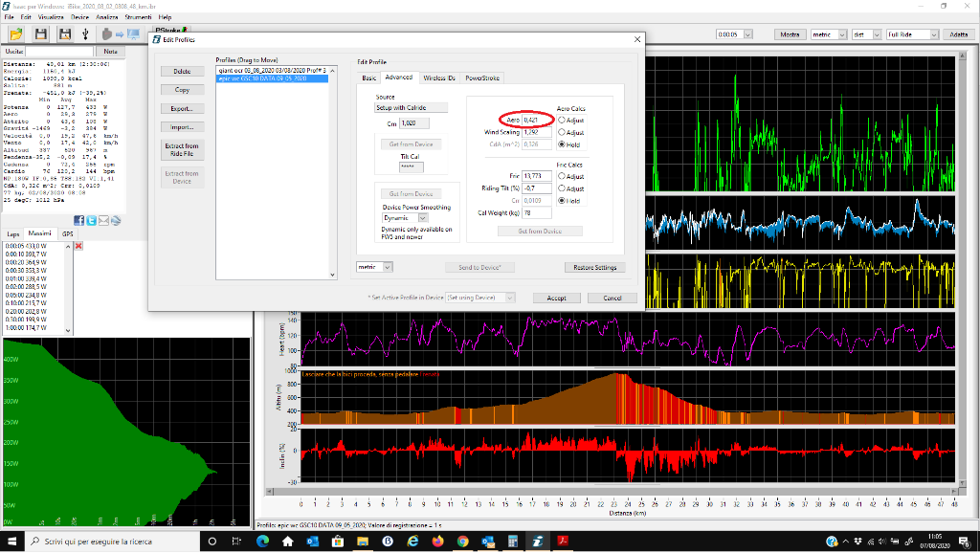Click Extract from Ride File button

182,150
